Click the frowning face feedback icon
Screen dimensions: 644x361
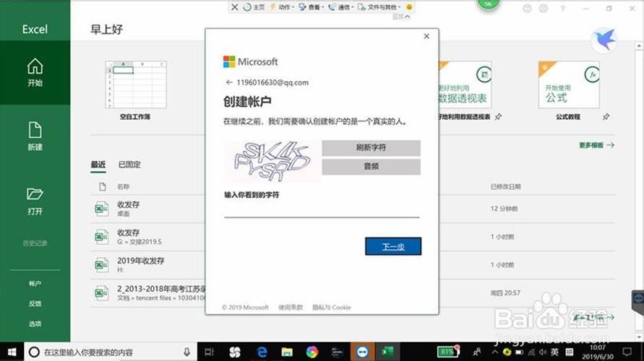coord(544,8)
